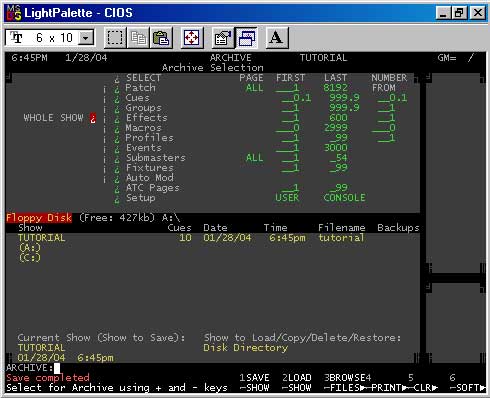Click the LightPalette - CIOS title bar

(x=245, y=13)
